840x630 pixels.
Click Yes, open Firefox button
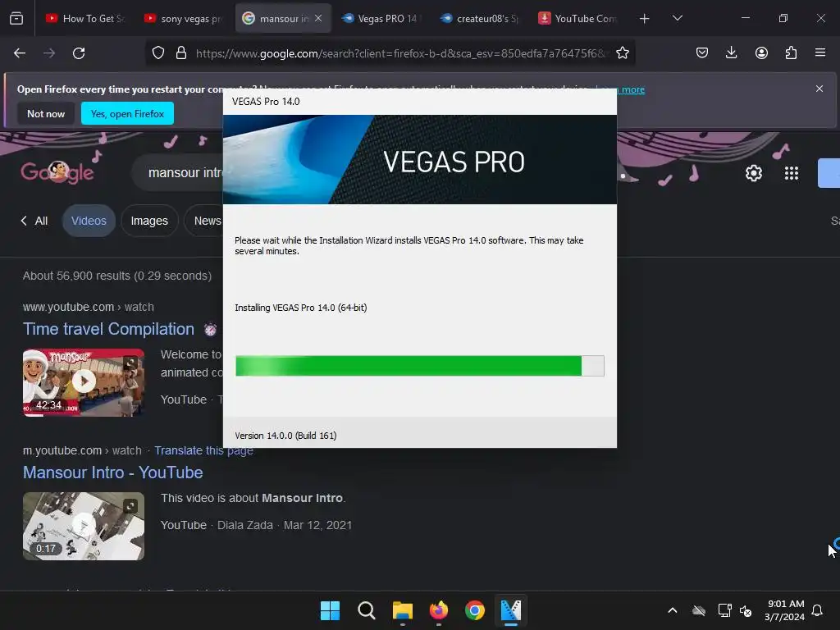tap(127, 113)
